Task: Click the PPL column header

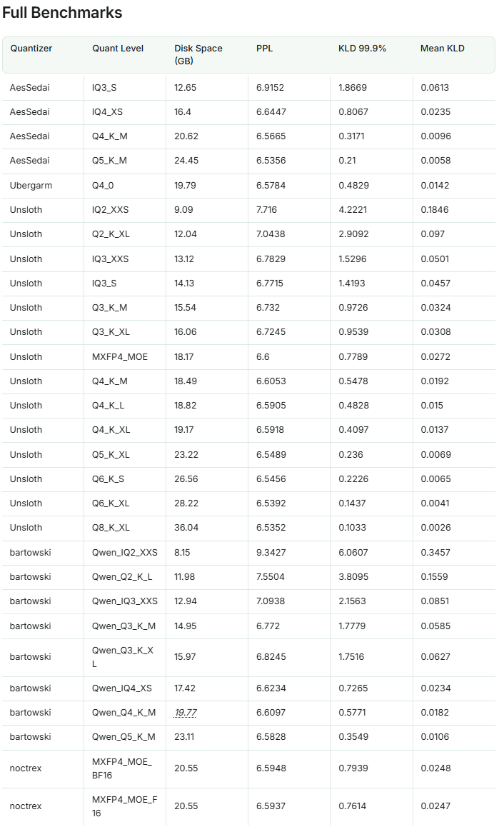Action: 265,49
